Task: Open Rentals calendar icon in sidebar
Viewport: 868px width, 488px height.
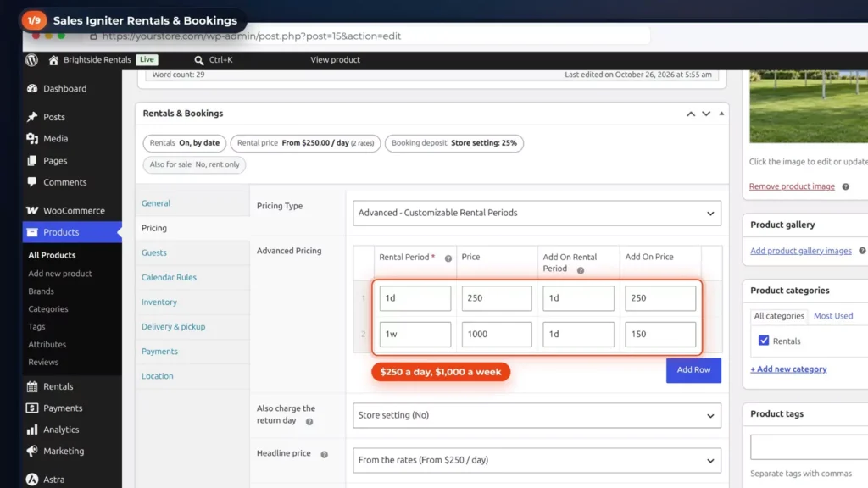Action: 32,386
